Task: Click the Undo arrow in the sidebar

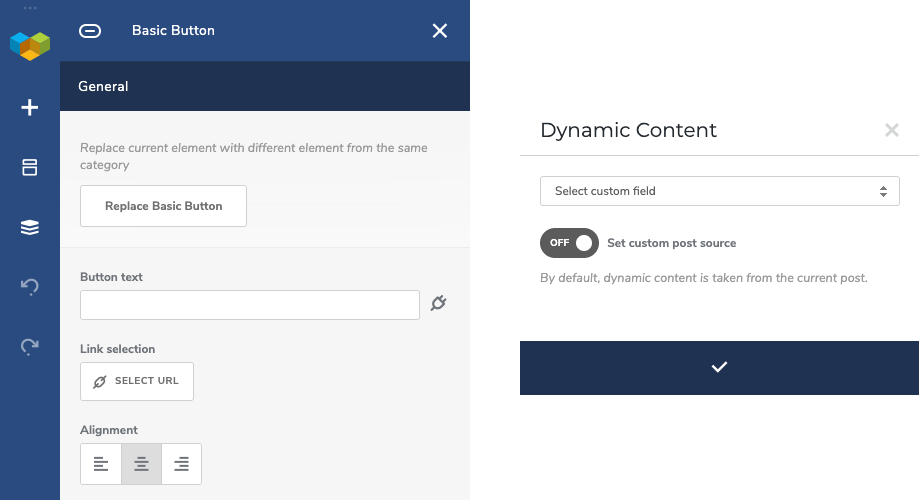Action: coord(30,286)
